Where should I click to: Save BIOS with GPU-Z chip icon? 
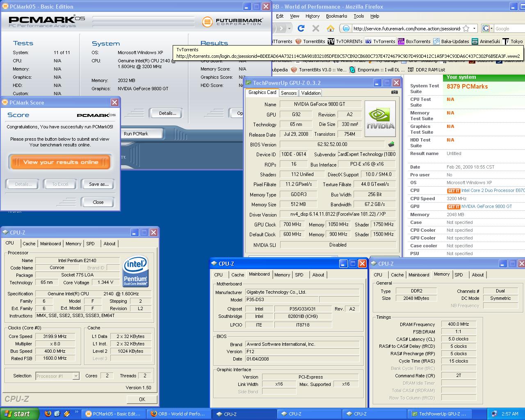click(x=391, y=144)
